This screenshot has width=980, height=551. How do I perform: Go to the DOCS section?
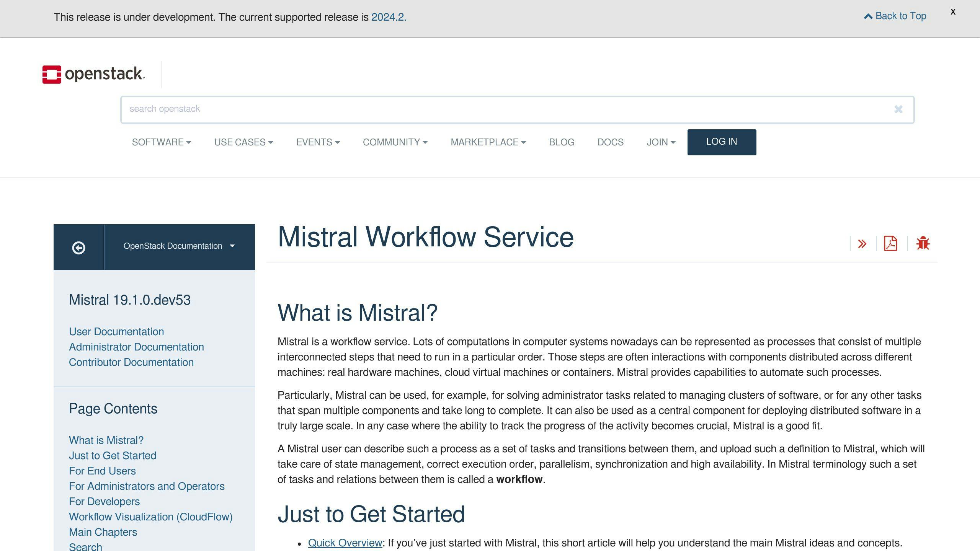tap(610, 142)
